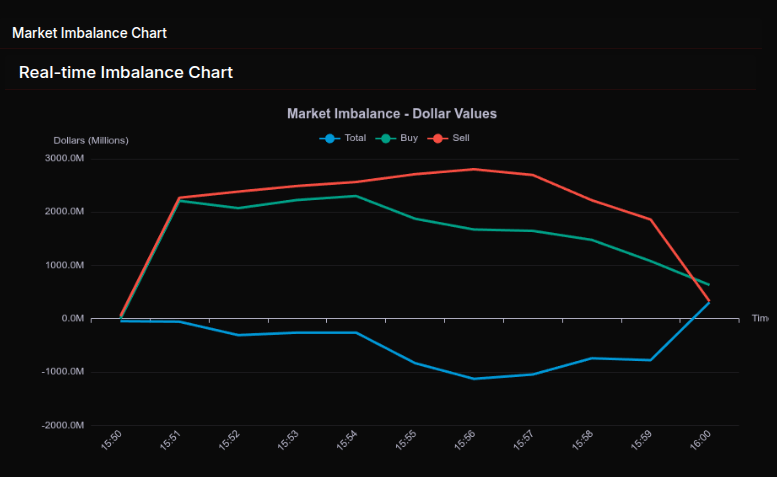Screen dimensions: 777x477
Task: Click the Buy line point at 15:54
Action: (355, 196)
